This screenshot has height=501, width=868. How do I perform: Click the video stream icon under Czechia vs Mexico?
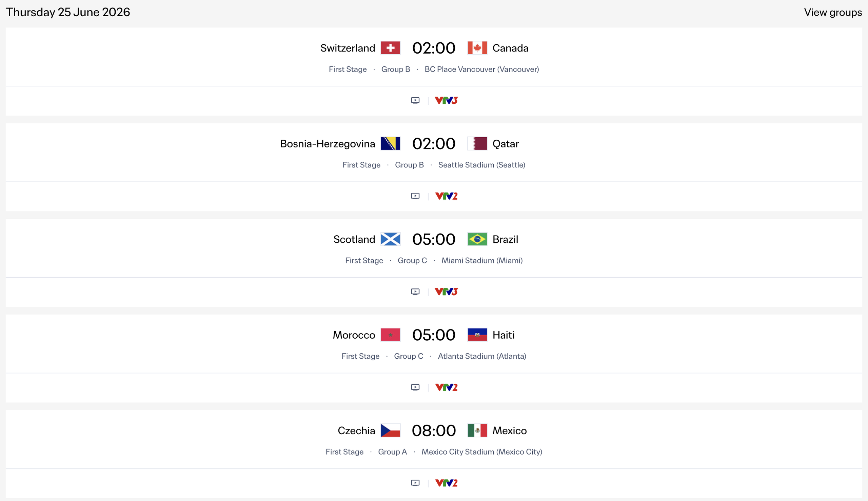pos(415,483)
